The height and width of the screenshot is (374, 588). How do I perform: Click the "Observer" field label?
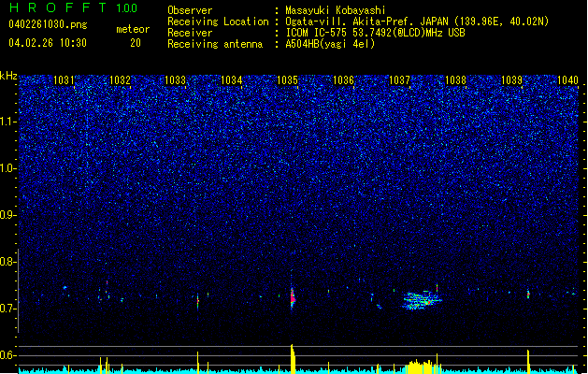[190, 10]
